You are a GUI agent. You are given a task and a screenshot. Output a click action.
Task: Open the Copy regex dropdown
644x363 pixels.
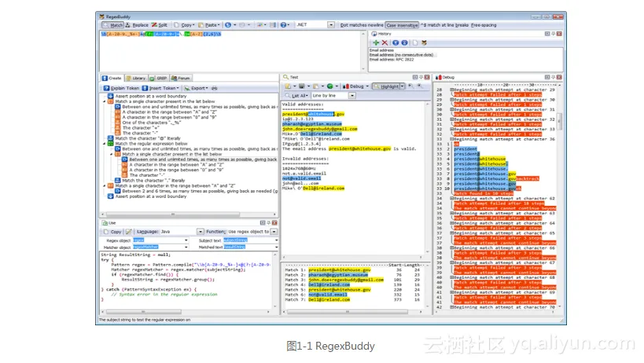pos(185,25)
